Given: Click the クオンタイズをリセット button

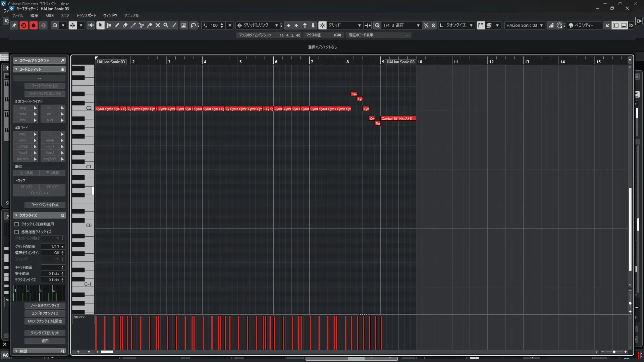Looking at the screenshot, I should [x=45, y=333].
